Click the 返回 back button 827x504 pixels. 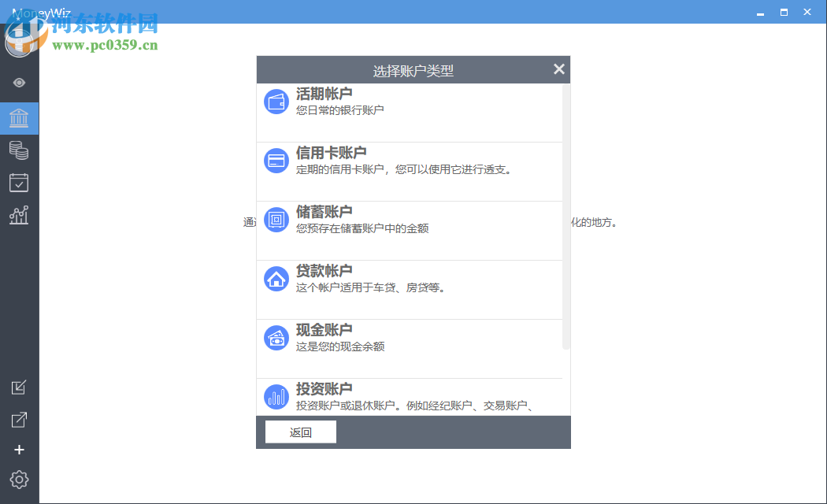299,432
